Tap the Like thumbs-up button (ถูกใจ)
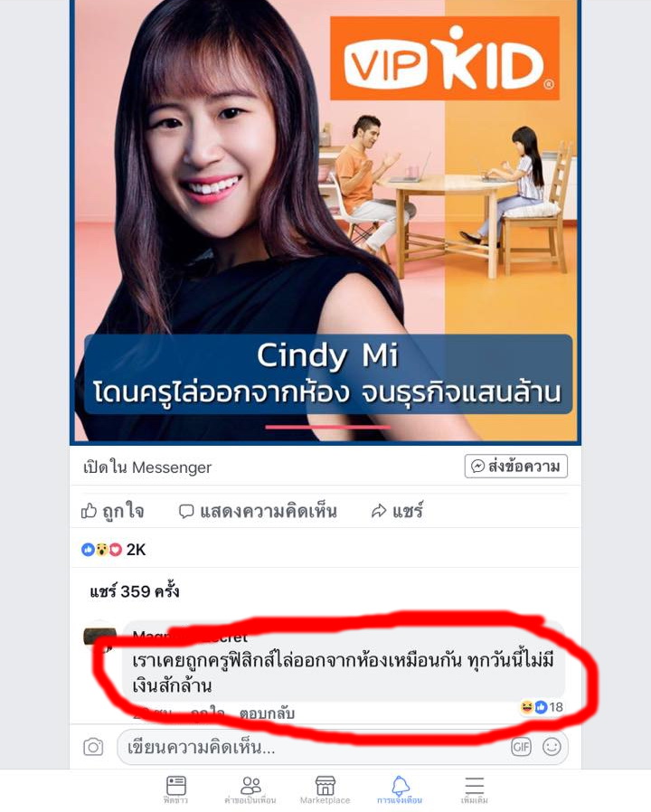This screenshot has height=812, width=651. (x=112, y=511)
